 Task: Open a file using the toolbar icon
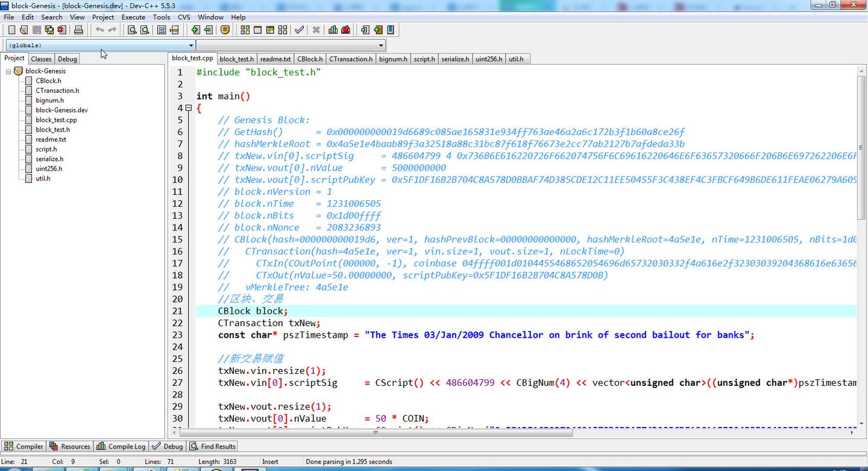pyautogui.click(x=24, y=30)
